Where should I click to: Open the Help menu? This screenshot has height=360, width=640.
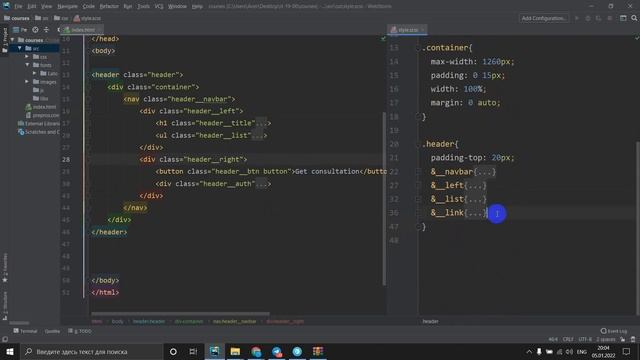coord(197,6)
